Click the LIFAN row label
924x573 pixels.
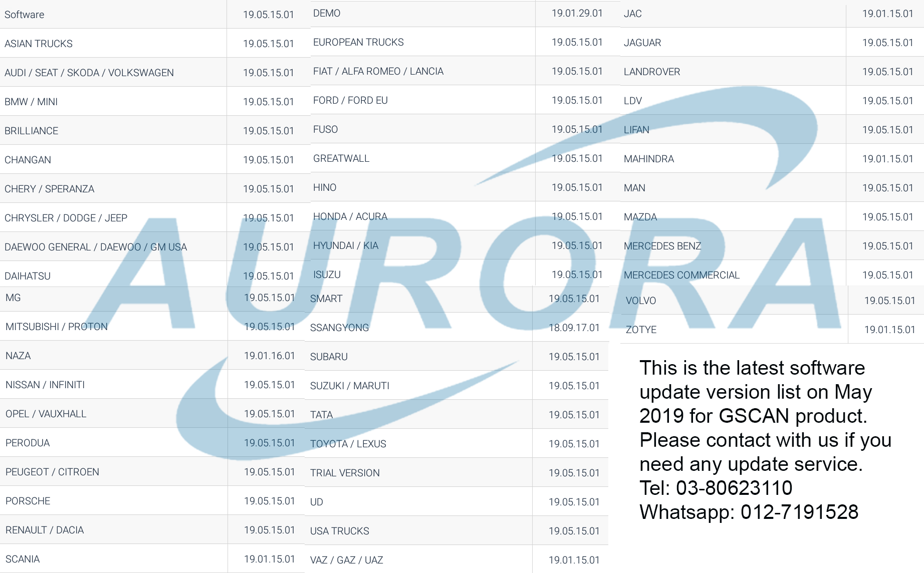point(636,130)
